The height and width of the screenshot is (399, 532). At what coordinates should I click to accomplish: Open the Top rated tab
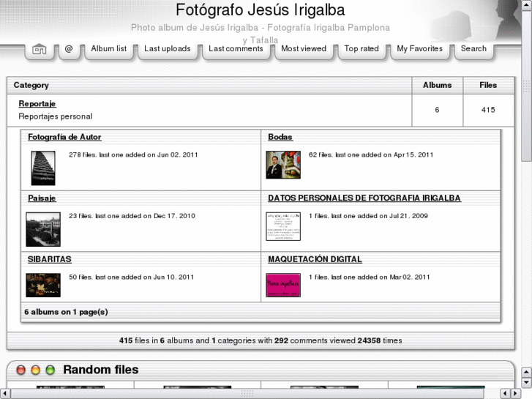point(361,49)
